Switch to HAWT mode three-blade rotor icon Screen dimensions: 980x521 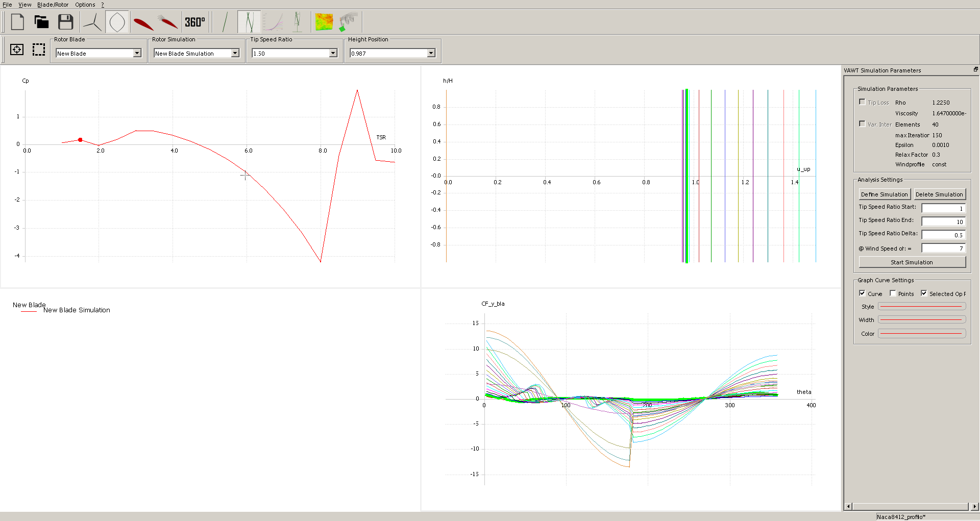(x=92, y=22)
